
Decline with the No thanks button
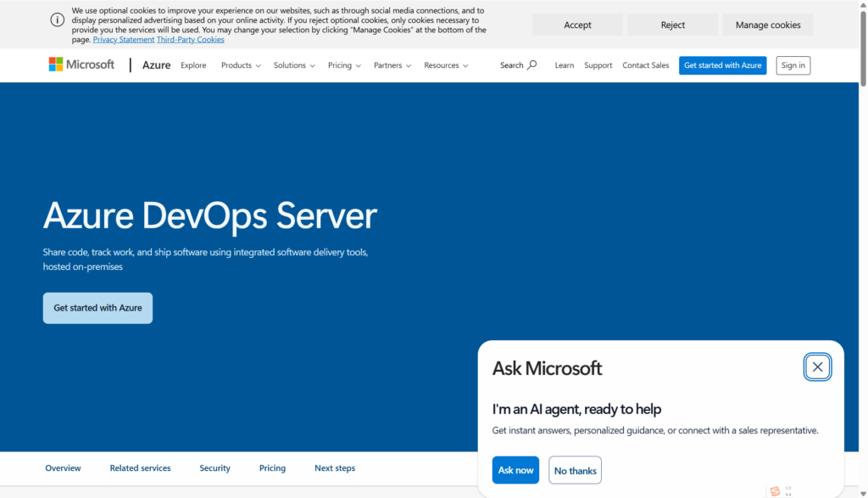[576, 470]
